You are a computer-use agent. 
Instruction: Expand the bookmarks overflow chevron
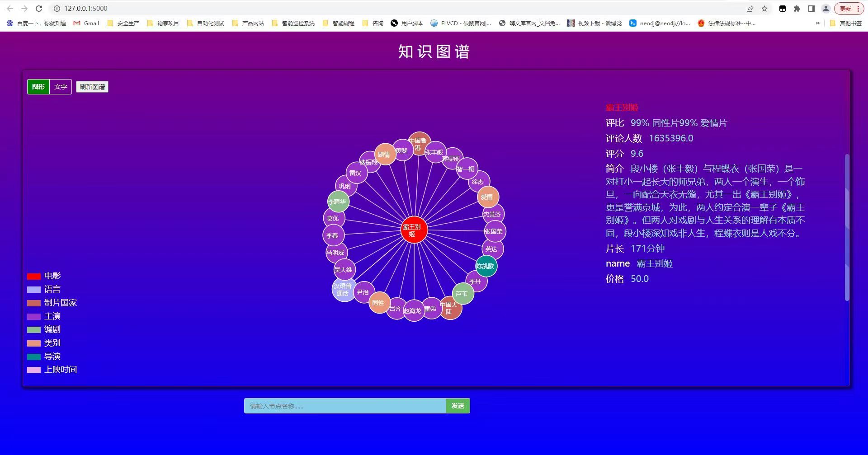click(x=817, y=23)
